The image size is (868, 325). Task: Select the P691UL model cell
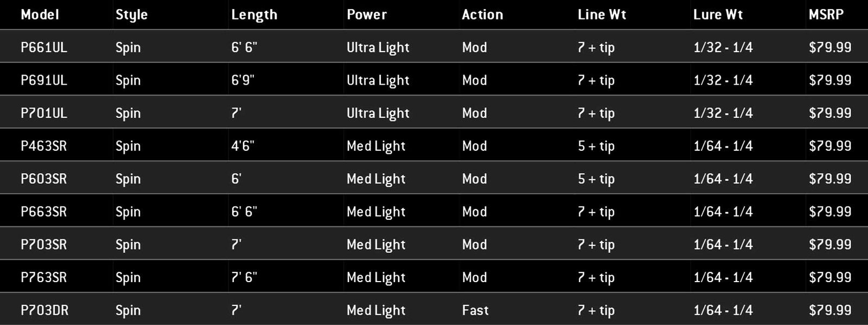(44, 80)
